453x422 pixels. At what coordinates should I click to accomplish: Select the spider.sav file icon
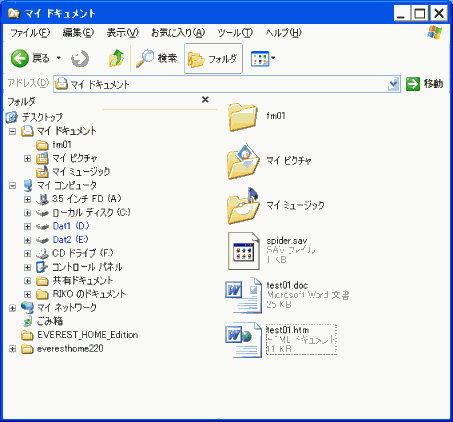(x=244, y=251)
